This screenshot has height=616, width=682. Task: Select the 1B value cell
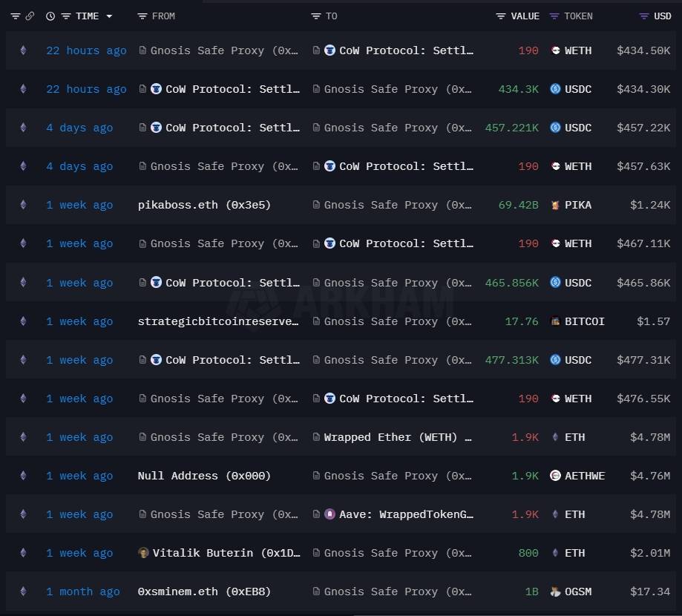[531, 592]
